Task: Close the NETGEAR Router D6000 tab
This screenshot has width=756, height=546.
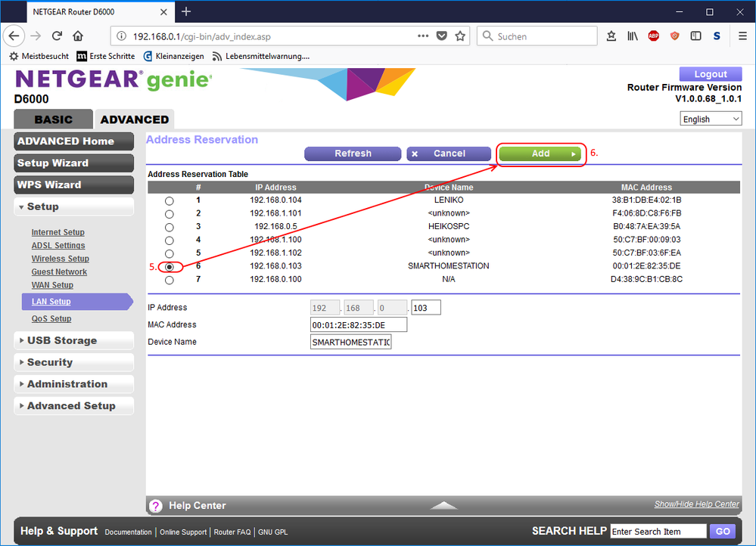Action: (164, 12)
